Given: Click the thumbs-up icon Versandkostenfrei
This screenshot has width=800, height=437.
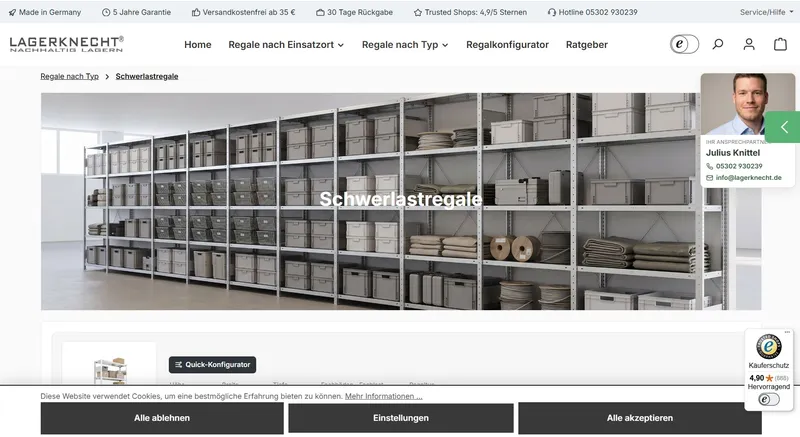Looking at the screenshot, I should click(x=196, y=12).
